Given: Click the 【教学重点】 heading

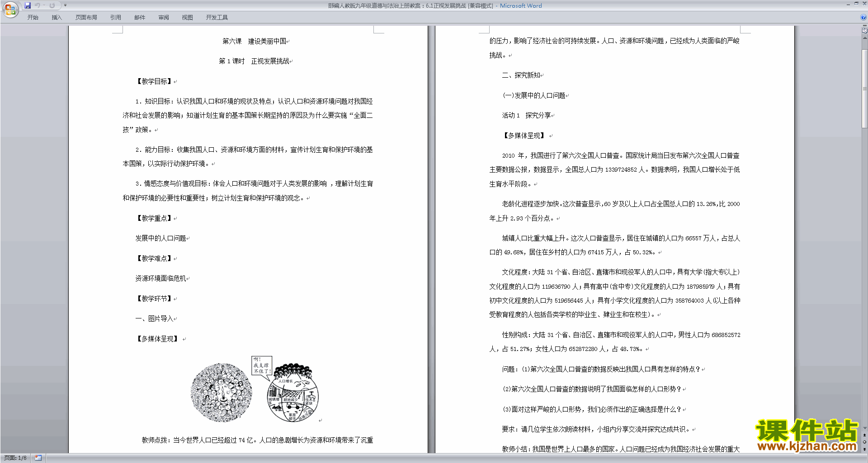Looking at the screenshot, I should pos(154,218).
